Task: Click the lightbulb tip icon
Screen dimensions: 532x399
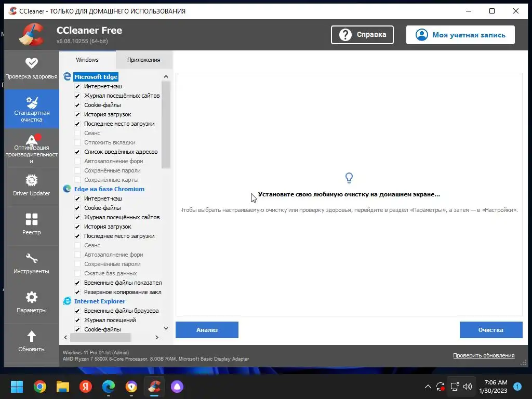Action: pos(349,178)
